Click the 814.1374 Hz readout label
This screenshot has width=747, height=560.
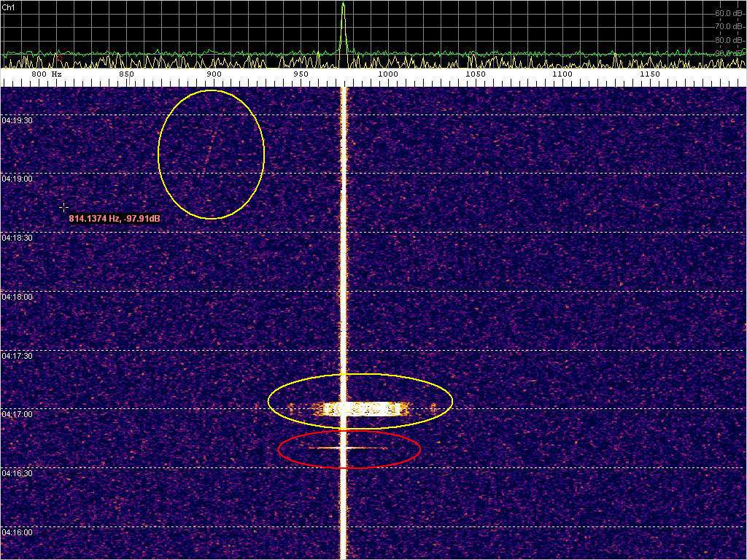[115, 218]
